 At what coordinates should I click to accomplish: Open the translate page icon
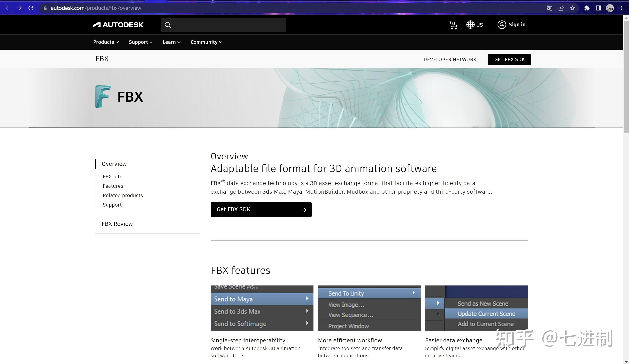click(549, 8)
